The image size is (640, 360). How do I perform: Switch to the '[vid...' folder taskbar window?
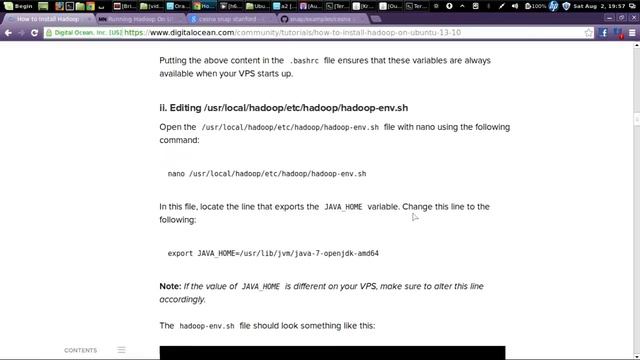[151, 6]
